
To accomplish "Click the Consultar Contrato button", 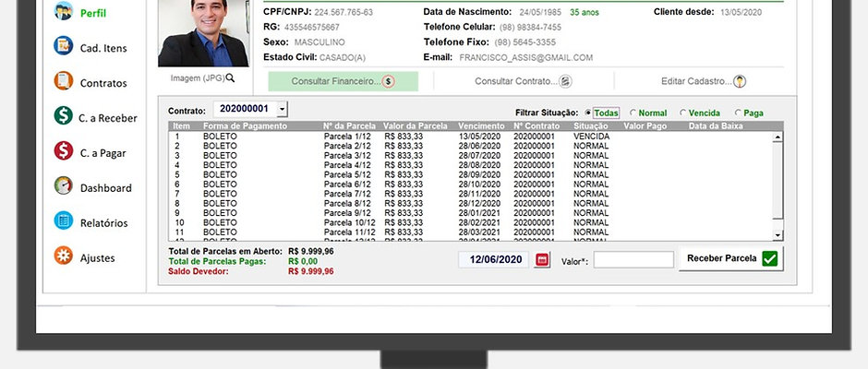I will pos(524,81).
